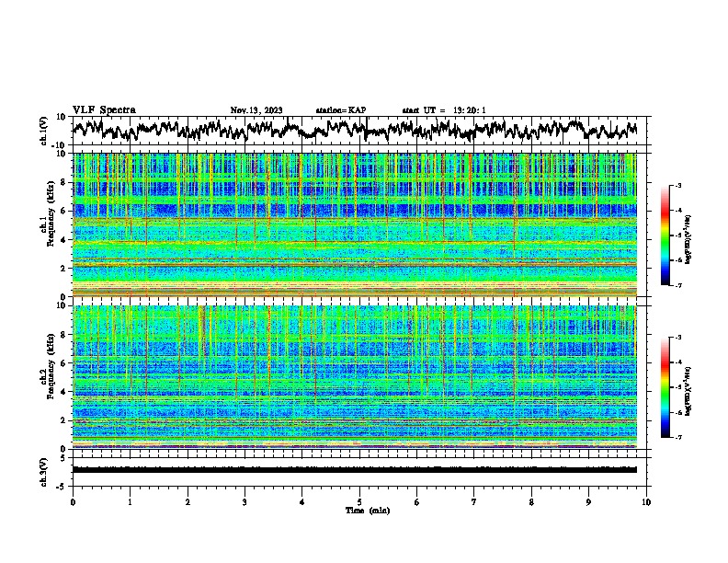Click the ch.2 color bar "-3" label

[678, 338]
